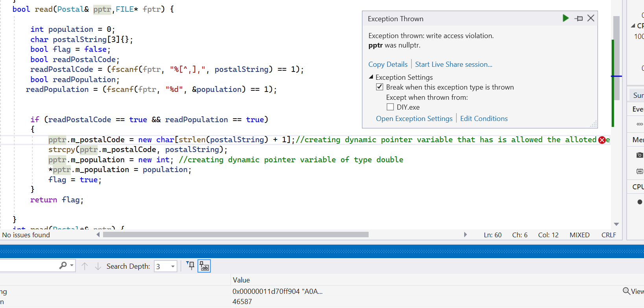Click Start Live Share session link
This screenshot has width=644, height=308.
454,64
